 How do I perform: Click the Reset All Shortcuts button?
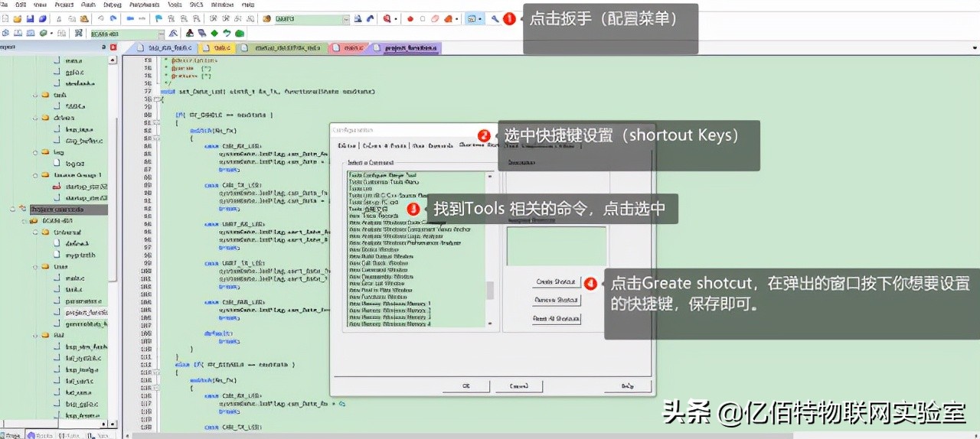click(557, 319)
